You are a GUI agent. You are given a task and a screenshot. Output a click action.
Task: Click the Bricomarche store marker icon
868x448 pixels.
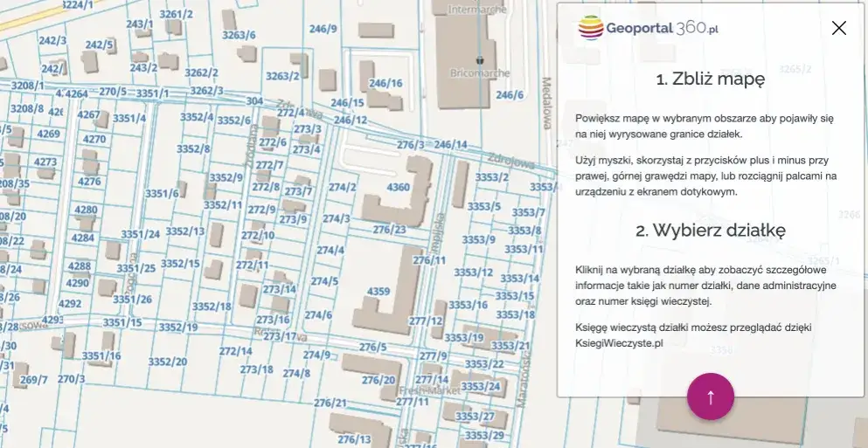point(478,60)
